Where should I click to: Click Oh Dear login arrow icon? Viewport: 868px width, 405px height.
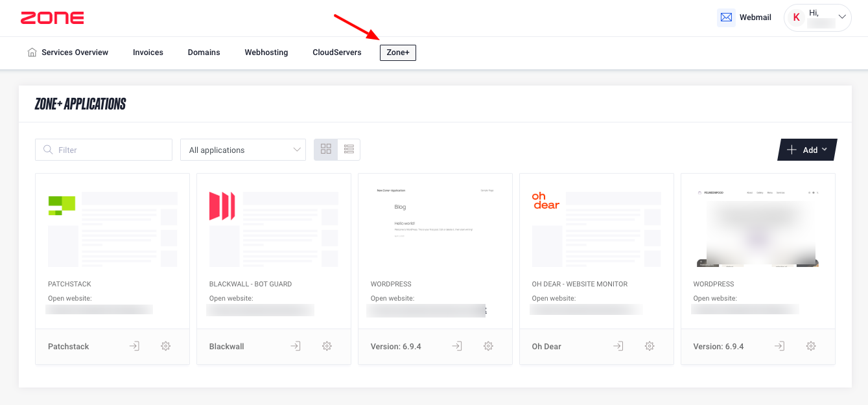pyautogui.click(x=618, y=346)
